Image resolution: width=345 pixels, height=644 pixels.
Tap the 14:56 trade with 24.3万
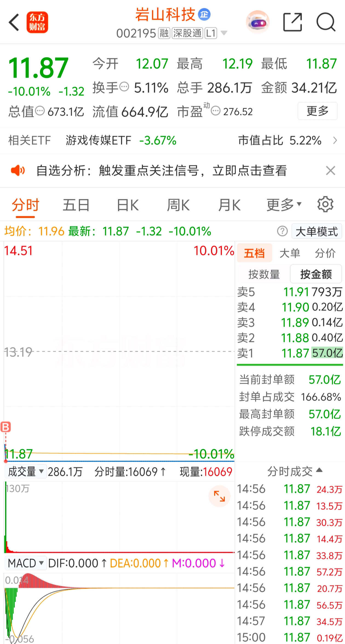[x=290, y=489]
